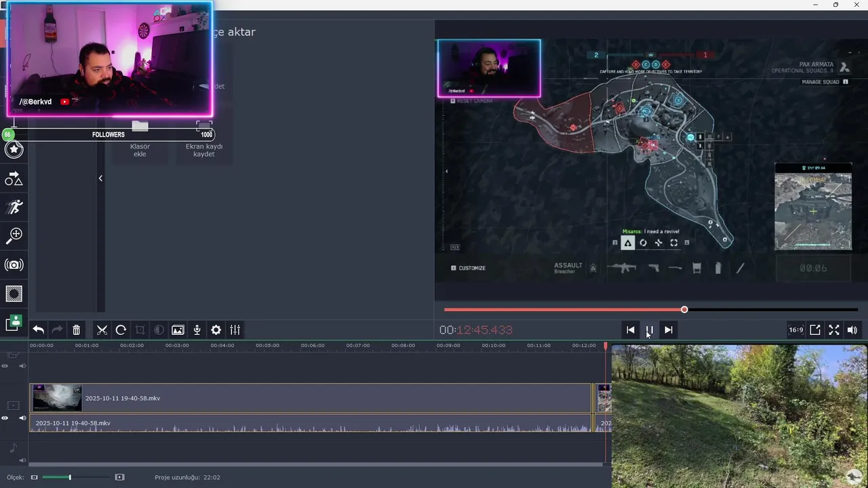The width and height of the screenshot is (868, 488).
Task: Select the 2025-10-11 19-40-58.mkv audio waveform clip
Action: coord(311,423)
